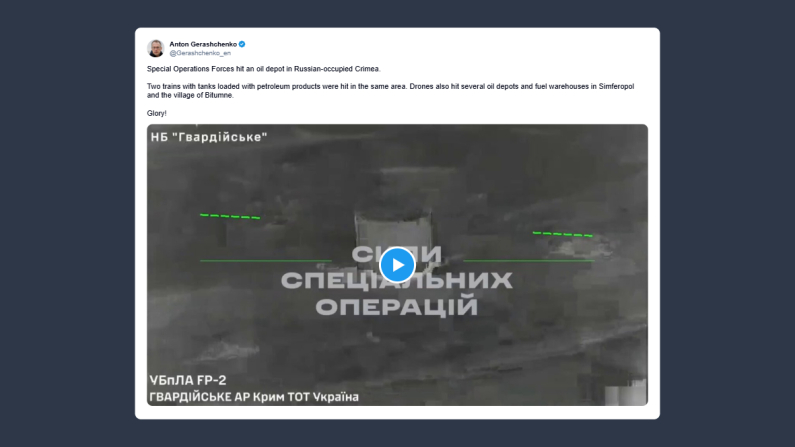795x447 pixels.
Task: Click the right solid green horizon line
Action: pos(529,260)
